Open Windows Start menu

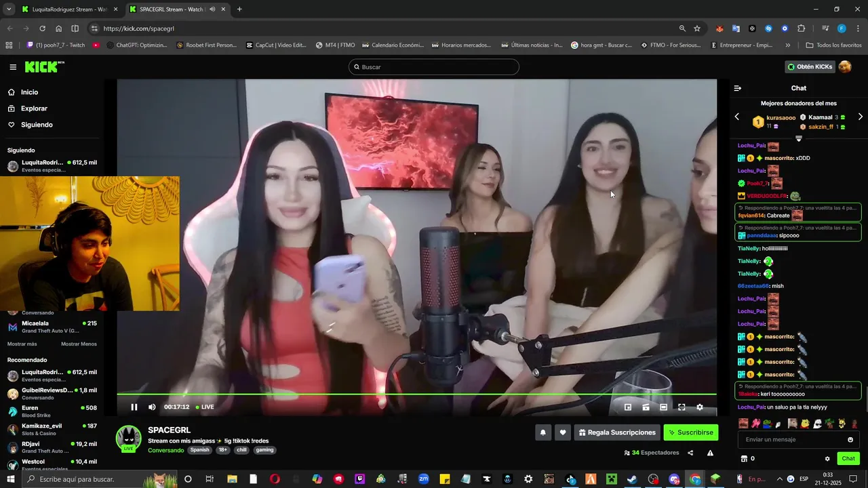click(x=11, y=479)
